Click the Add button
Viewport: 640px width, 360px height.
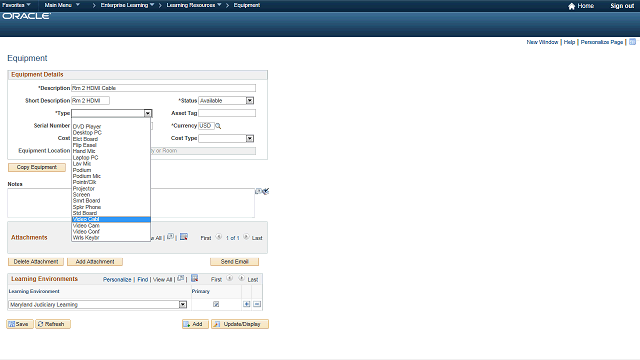tap(195, 324)
